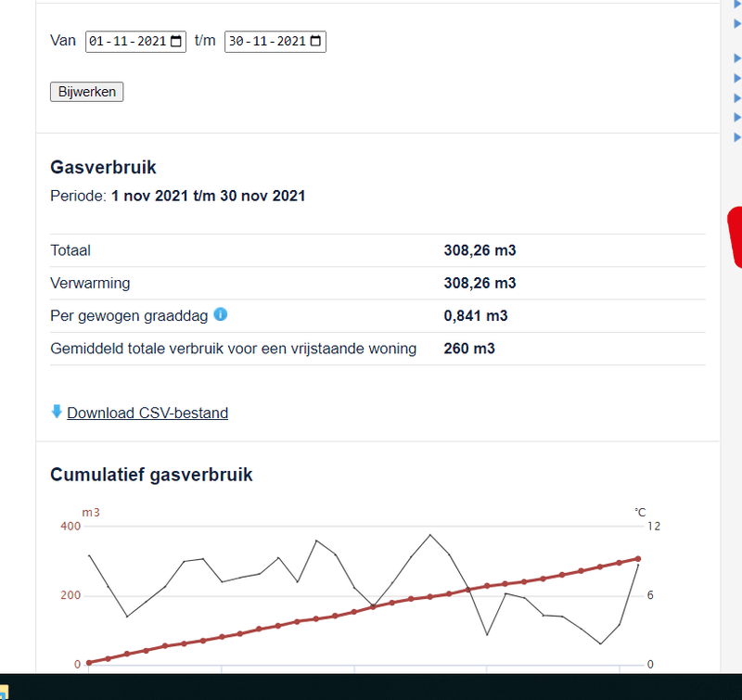The height and width of the screenshot is (700, 742).
Task: Click the blue download arrow before the CSV link
Action: (x=57, y=412)
